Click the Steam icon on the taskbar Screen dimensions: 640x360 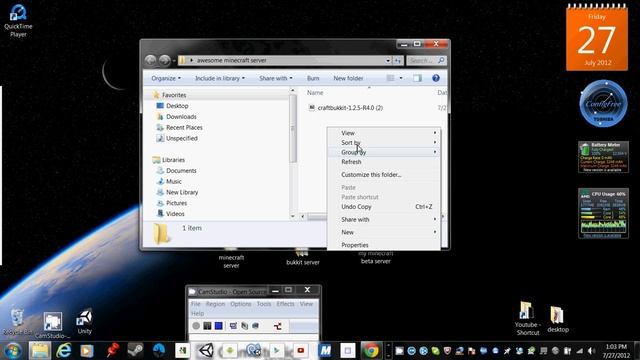point(135,350)
